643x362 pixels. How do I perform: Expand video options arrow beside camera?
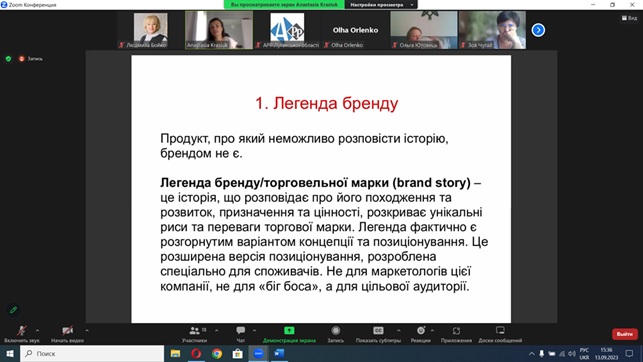coord(87,330)
